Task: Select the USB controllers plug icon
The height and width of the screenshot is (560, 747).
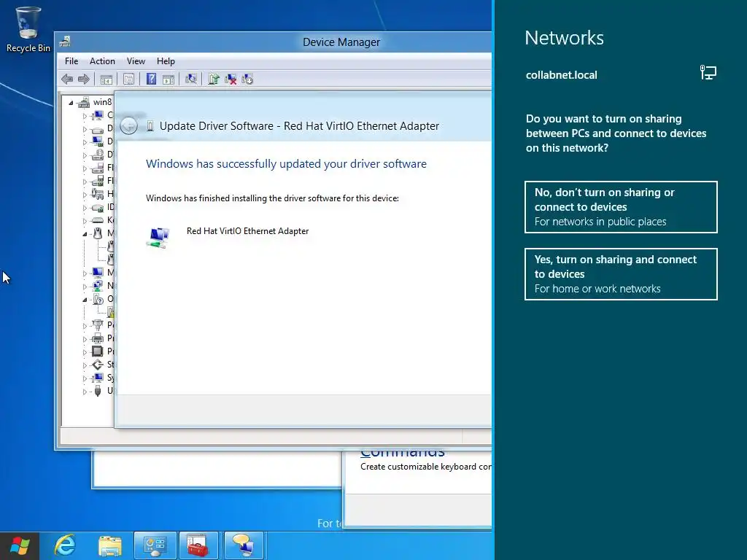Action: [x=98, y=391]
